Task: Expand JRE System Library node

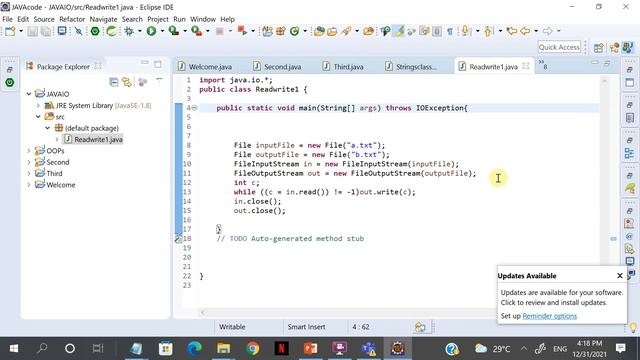Action: tap(38, 105)
